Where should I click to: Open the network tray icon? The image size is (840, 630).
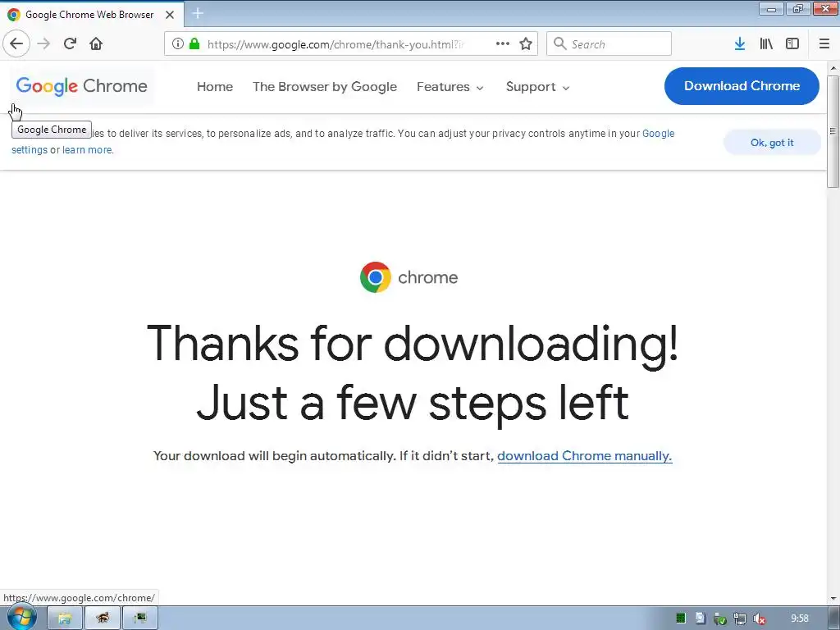click(739, 619)
